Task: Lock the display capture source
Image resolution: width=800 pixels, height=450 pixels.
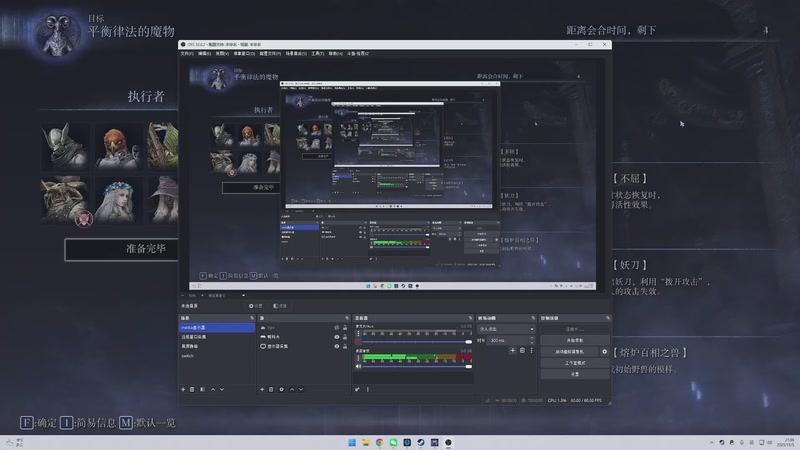Action: (345, 346)
